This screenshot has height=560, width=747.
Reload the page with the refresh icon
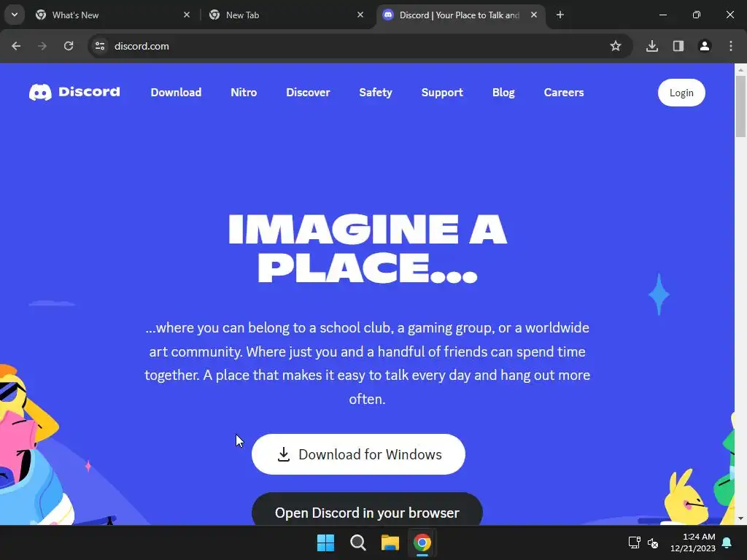coord(69,46)
